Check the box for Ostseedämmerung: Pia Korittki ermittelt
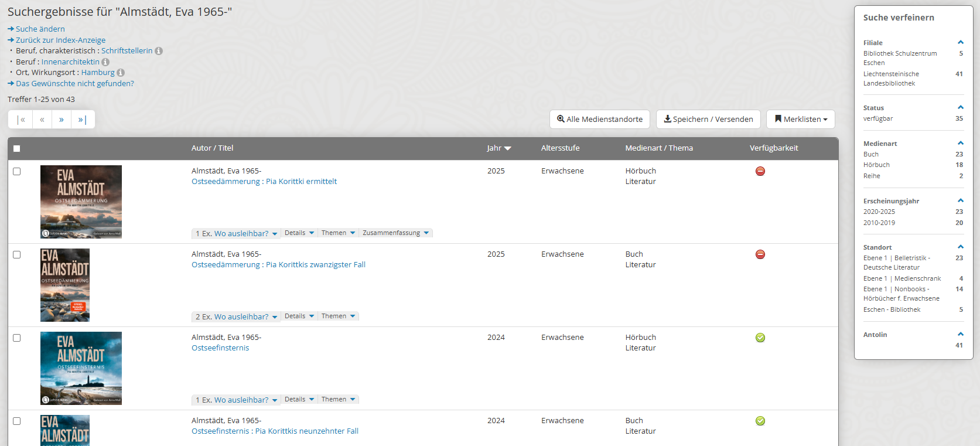980x446 pixels. [17, 172]
